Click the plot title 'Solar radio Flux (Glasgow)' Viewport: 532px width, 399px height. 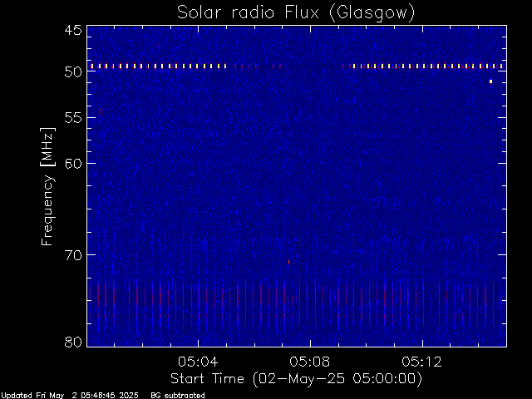[296, 12]
